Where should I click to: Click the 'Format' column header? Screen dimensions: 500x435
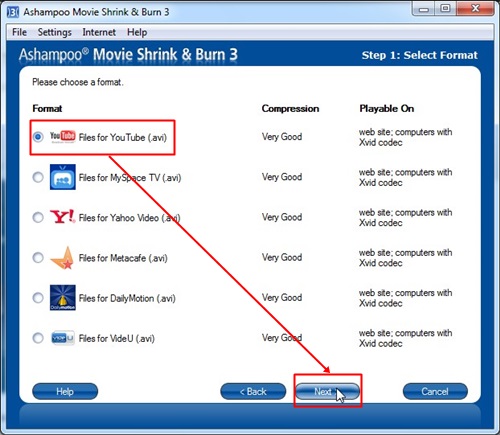pyautogui.click(x=47, y=108)
